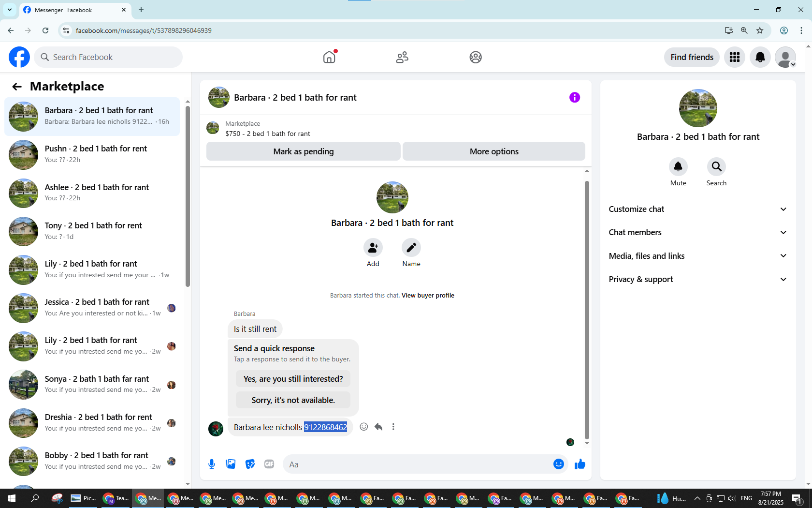Open the View buyer profile link
Image resolution: width=812 pixels, height=508 pixels.
point(428,296)
